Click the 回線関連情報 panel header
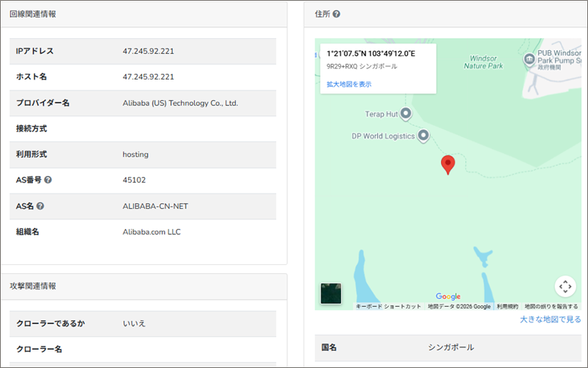Image resolution: width=588 pixels, height=368 pixels. [32, 14]
